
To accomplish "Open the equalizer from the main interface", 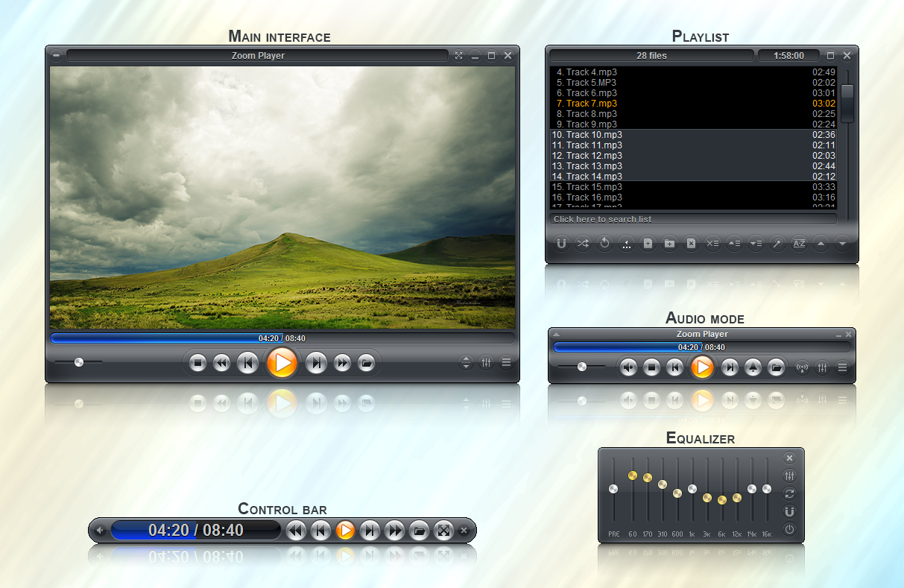I will pos(486,362).
